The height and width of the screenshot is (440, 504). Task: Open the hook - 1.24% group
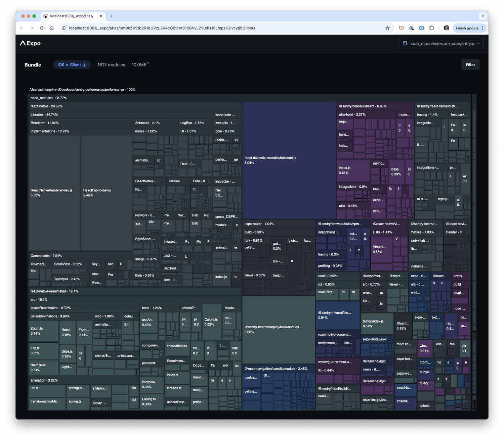pos(159,308)
